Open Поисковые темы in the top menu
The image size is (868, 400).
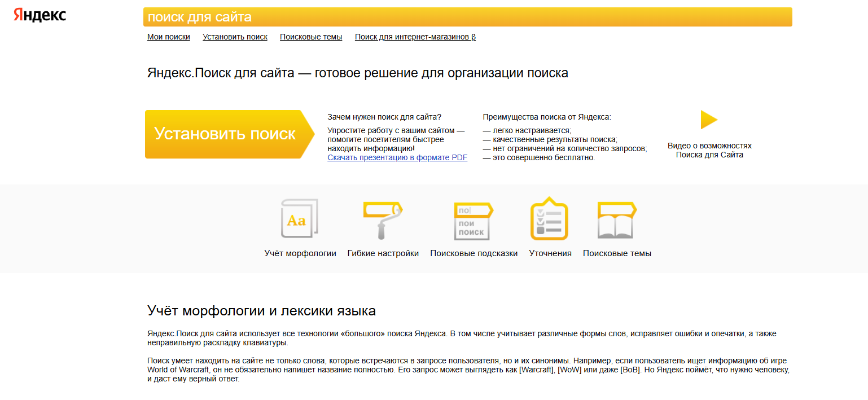click(x=311, y=37)
